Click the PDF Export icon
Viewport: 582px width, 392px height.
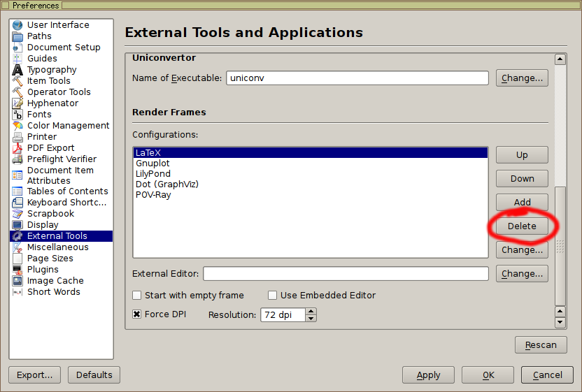(17, 148)
